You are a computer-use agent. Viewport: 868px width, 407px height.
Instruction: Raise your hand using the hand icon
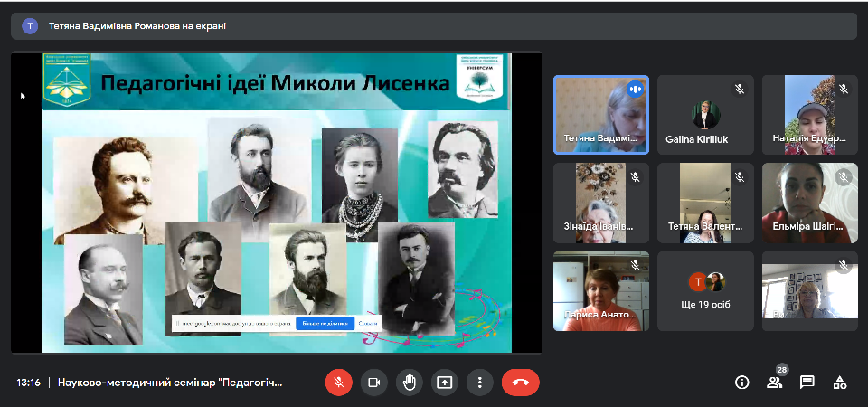tap(409, 382)
